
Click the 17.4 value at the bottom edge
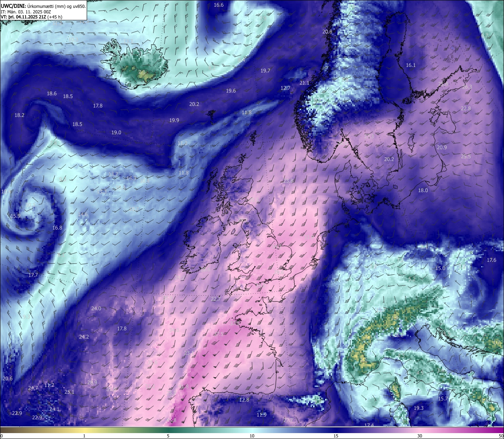pos(369,425)
